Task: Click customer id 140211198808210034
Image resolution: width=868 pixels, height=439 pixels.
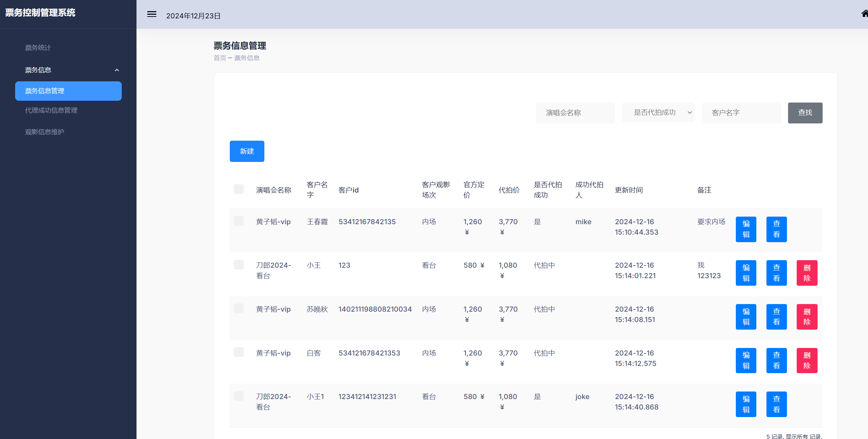Action: click(x=375, y=309)
